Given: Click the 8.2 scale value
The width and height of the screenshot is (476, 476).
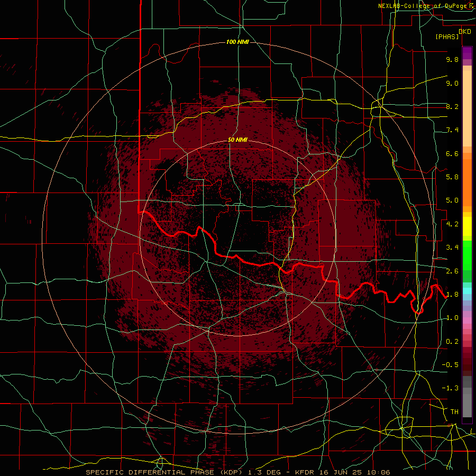Looking at the screenshot, I should click(x=452, y=106).
